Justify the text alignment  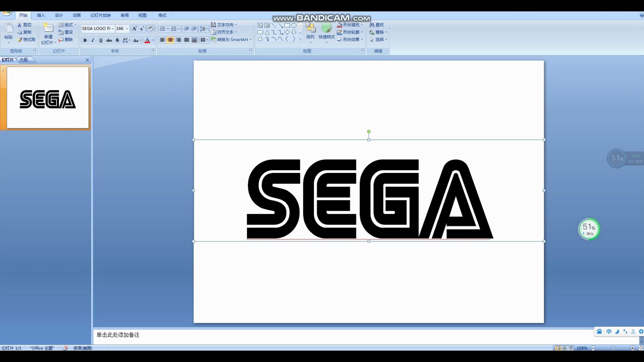pos(186,40)
